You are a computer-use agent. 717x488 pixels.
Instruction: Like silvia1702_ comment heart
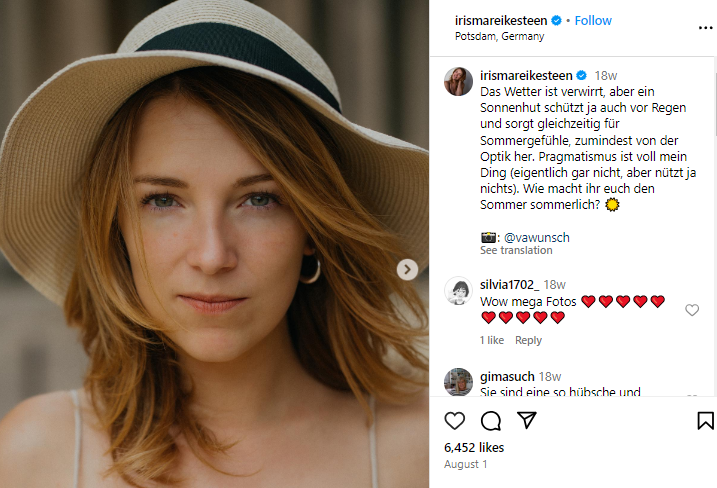click(x=692, y=310)
